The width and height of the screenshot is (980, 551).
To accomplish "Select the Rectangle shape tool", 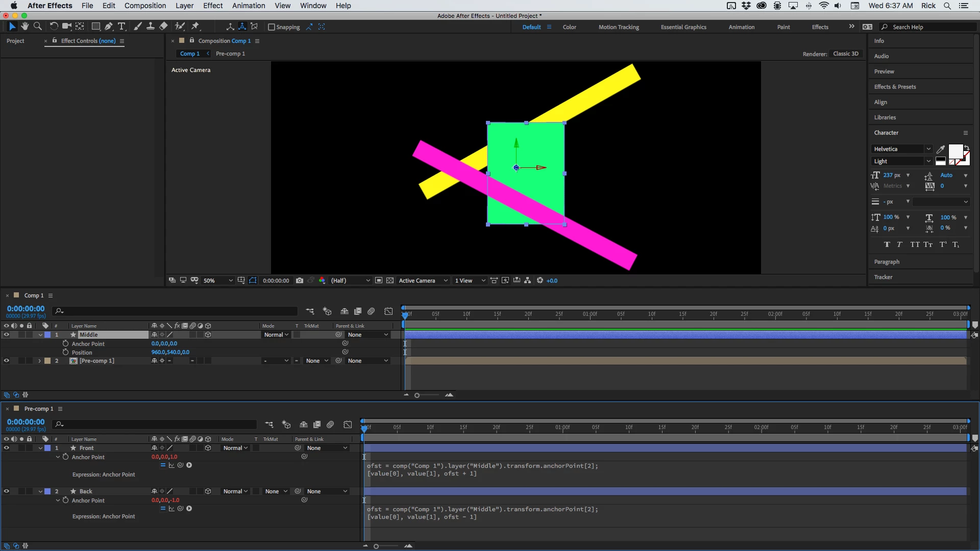I will coord(95,27).
